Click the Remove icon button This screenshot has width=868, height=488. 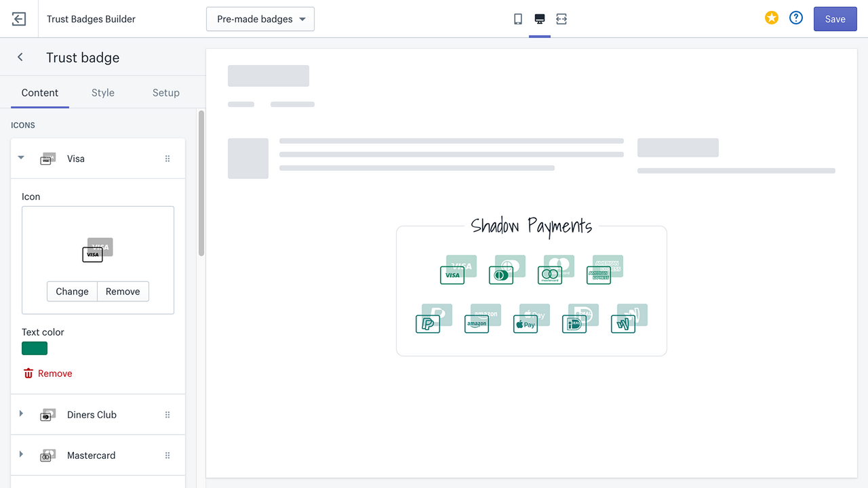coord(123,291)
